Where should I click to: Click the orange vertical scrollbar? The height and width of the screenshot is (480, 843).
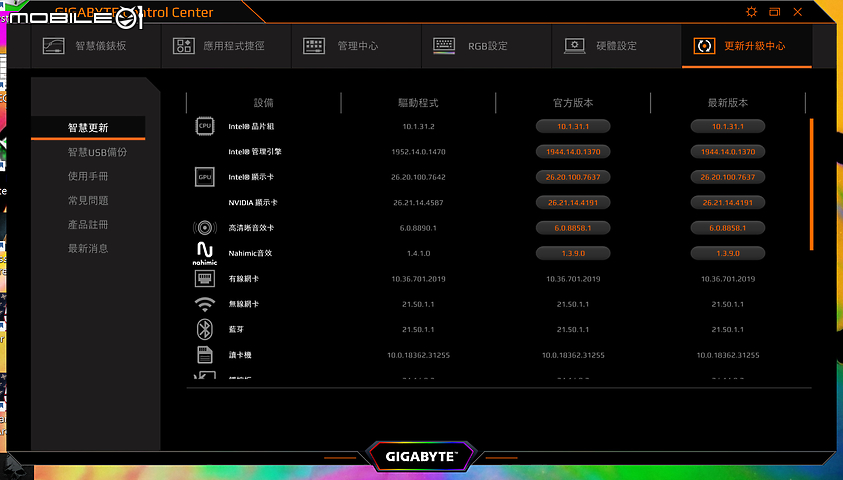click(811, 184)
